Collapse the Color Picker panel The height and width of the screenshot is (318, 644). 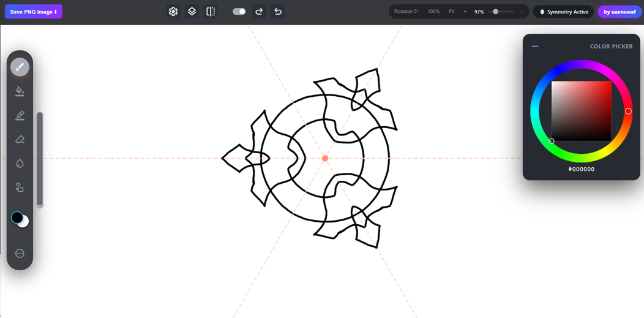click(x=535, y=47)
